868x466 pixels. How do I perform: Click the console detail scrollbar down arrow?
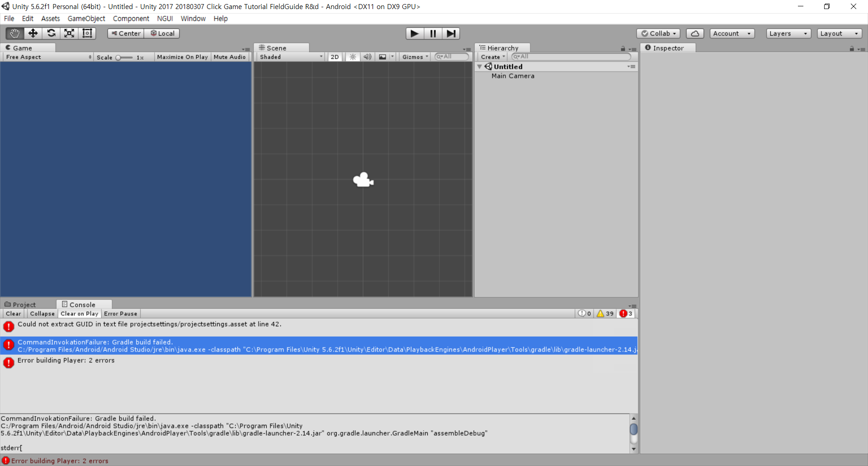click(634, 449)
